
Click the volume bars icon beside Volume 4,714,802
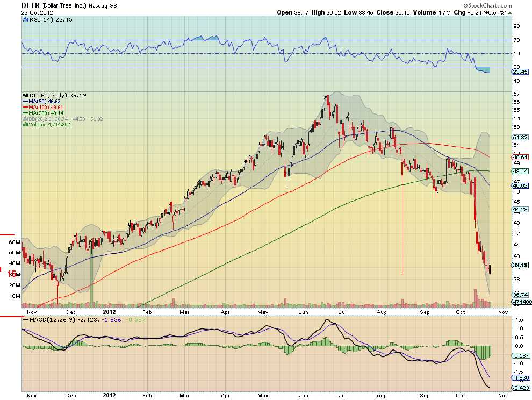(25, 125)
